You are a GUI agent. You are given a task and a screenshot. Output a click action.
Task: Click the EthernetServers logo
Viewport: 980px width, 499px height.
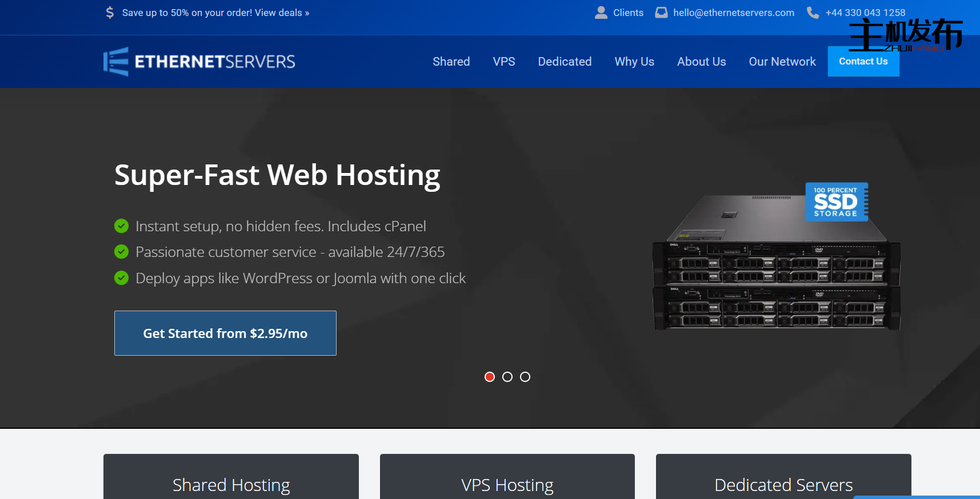click(199, 62)
